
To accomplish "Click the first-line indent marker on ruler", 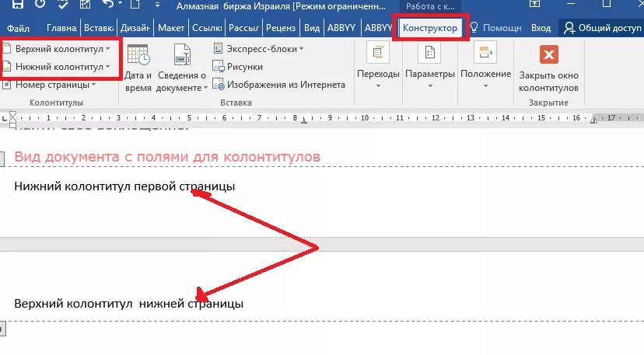I will click(12, 114).
